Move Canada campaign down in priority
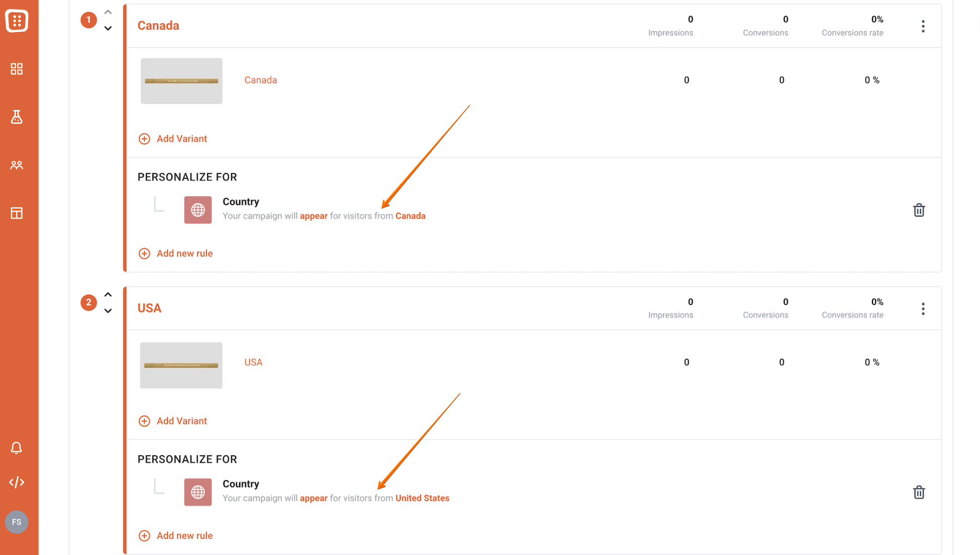 [x=108, y=28]
